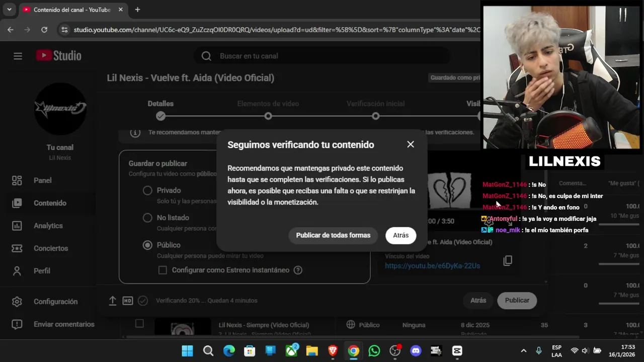Open Brave browser from taskbar
Image resolution: width=644 pixels, height=362 pixels.
(x=333, y=350)
